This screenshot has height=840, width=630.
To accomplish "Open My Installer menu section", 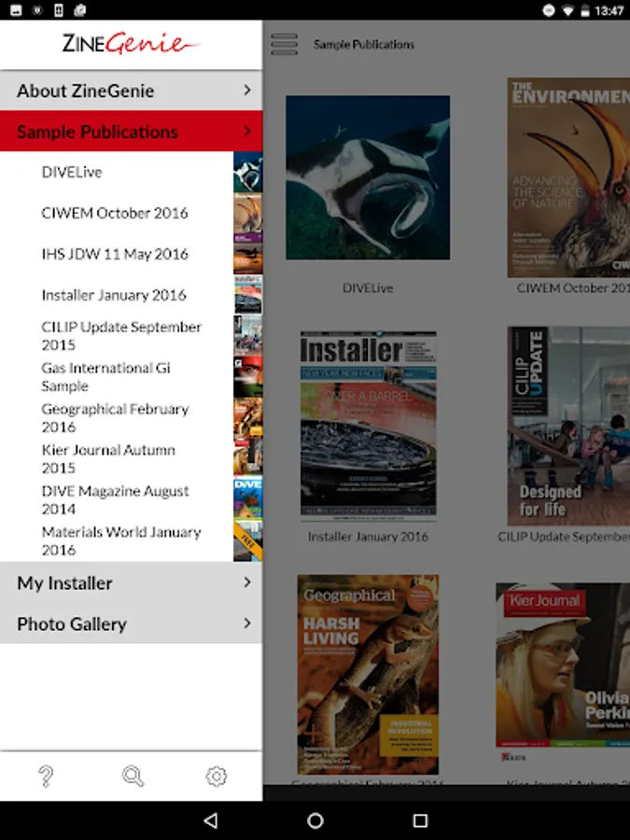I will [x=132, y=582].
